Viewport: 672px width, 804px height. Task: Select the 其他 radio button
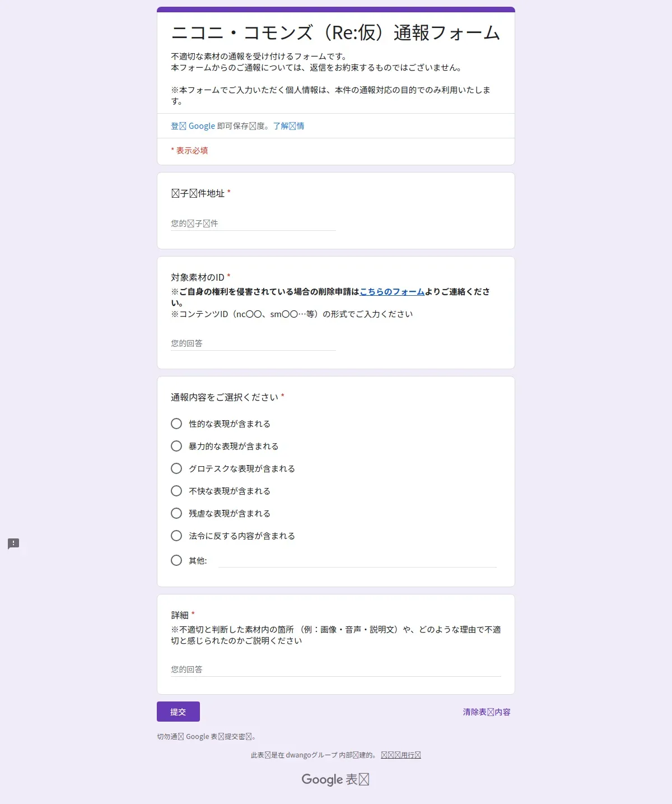pyautogui.click(x=176, y=560)
